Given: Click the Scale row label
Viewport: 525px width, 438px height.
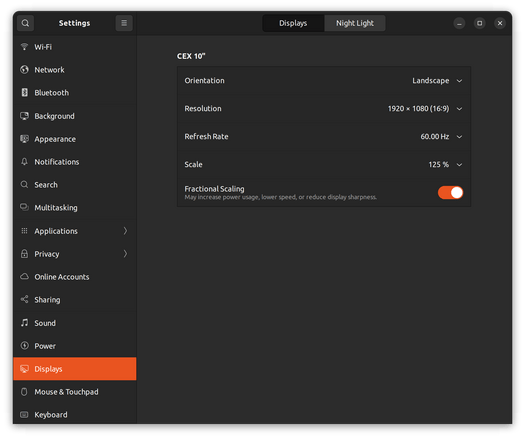Looking at the screenshot, I should (193, 164).
